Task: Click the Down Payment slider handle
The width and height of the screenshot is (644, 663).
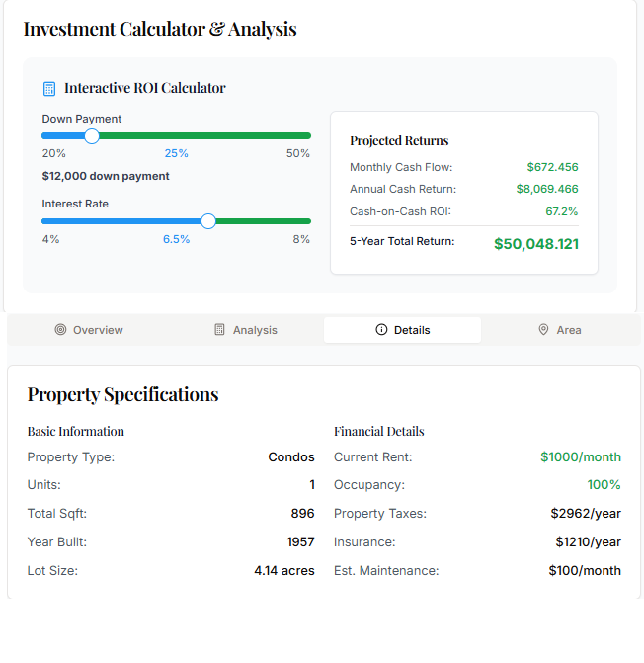Action: 92,136
